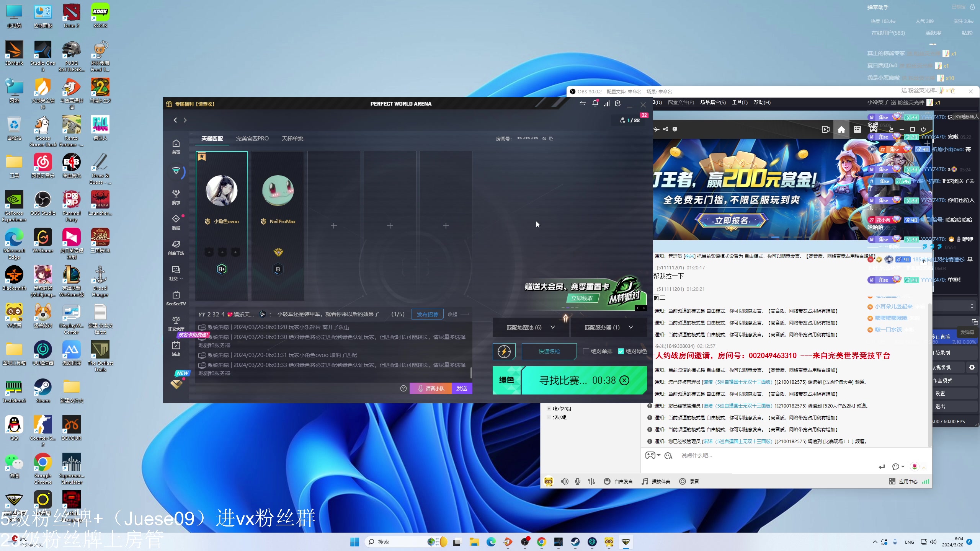Click the lightning quick-match icon button

[x=504, y=351]
